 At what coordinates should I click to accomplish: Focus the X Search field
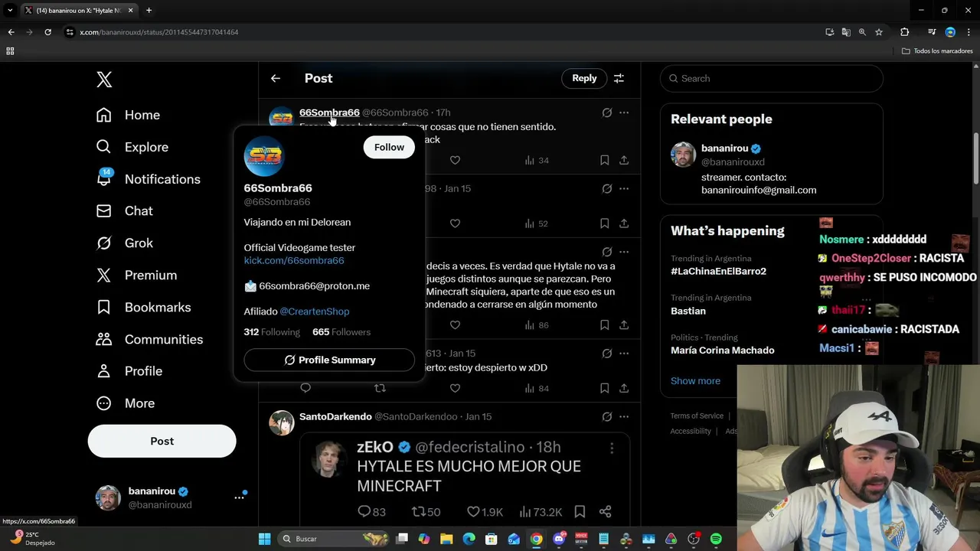(772, 78)
